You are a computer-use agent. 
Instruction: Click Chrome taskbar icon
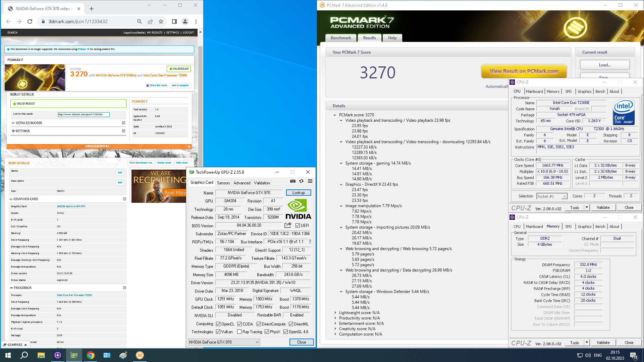[90, 355]
